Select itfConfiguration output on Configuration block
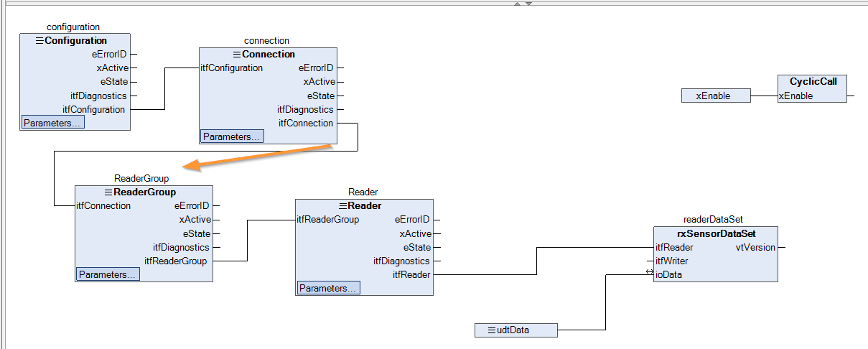 click(x=94, y=109)
